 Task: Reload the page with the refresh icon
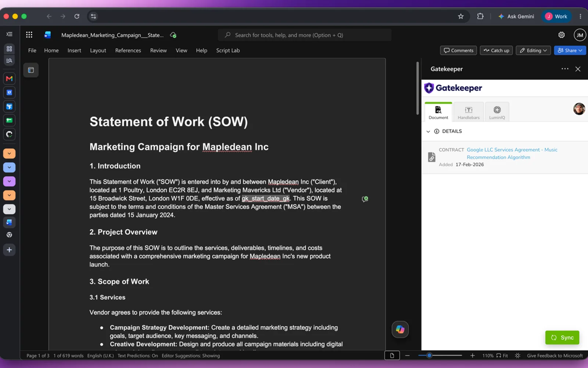[x=77, y=16]
